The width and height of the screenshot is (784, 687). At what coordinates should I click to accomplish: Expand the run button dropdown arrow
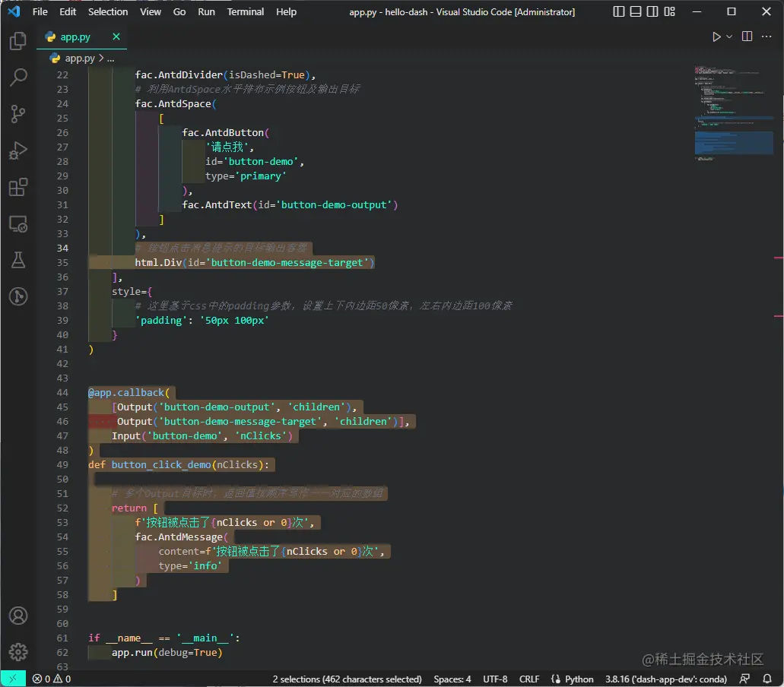[x=729, y=36]
